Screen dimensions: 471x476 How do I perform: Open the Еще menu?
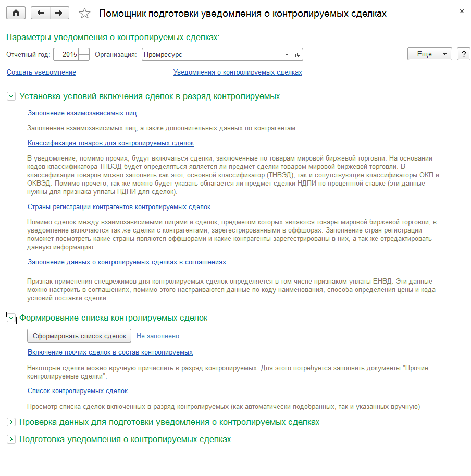(429, 54)
